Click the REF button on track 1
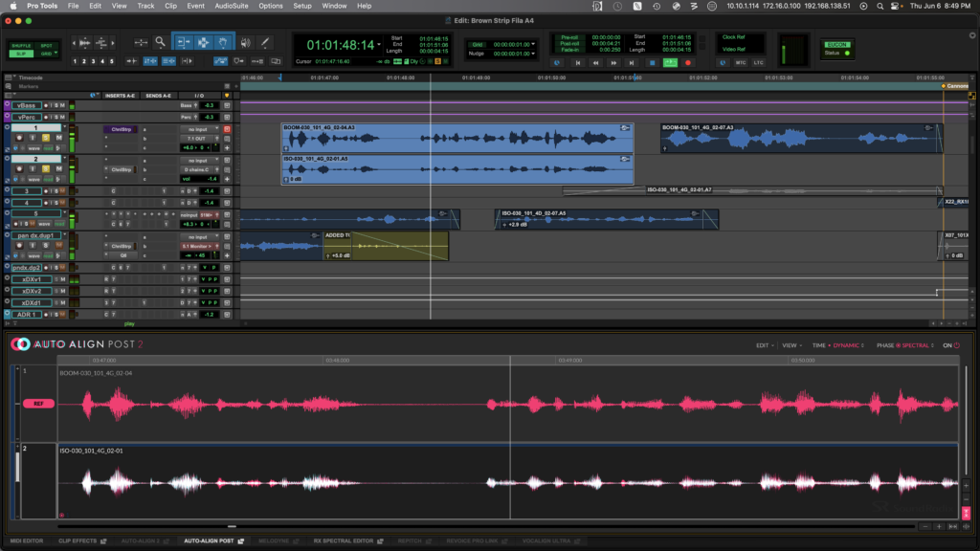980x551 pixels. point(38,404)
